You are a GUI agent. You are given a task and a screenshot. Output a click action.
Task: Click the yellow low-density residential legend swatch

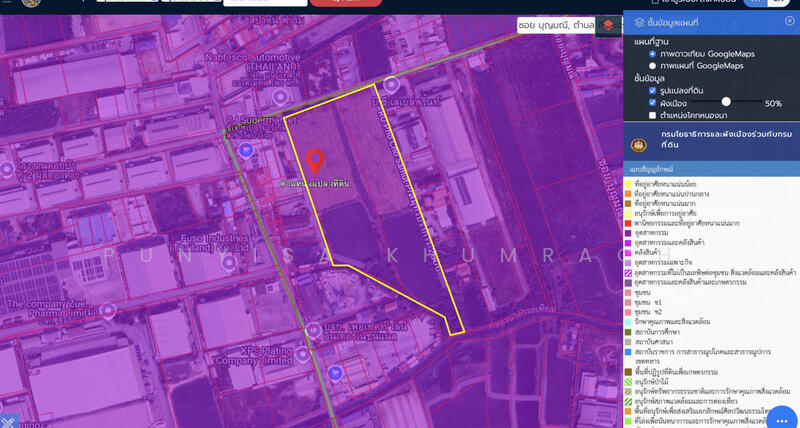[x=627, y=184]
